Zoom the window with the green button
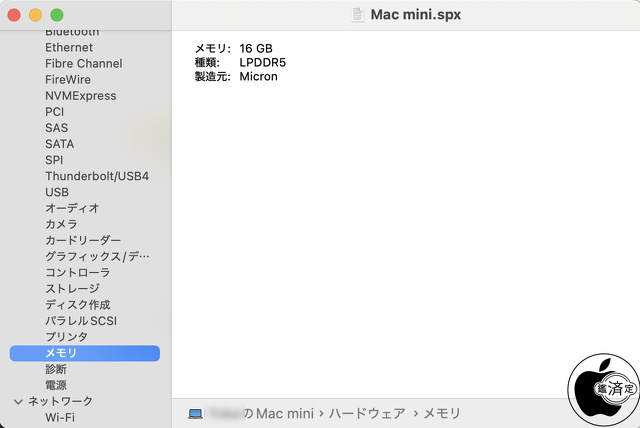640x428 pixels. pos(57,15)
